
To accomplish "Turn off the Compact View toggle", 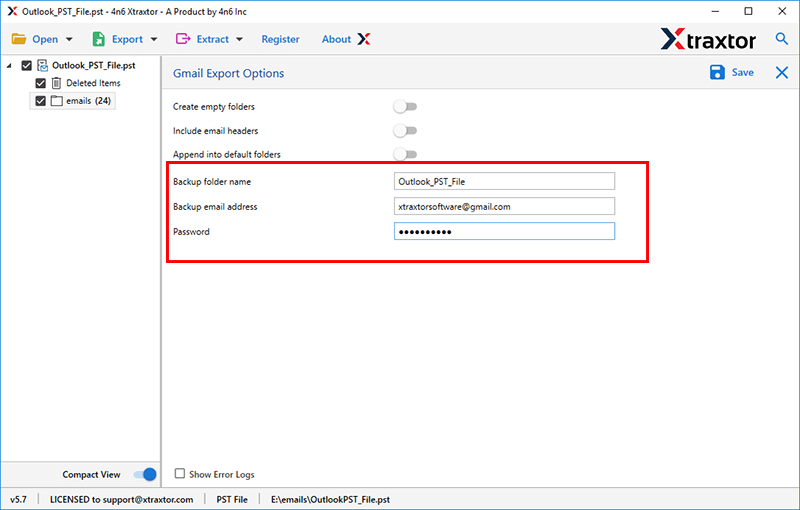I will (x=145, y=474).
